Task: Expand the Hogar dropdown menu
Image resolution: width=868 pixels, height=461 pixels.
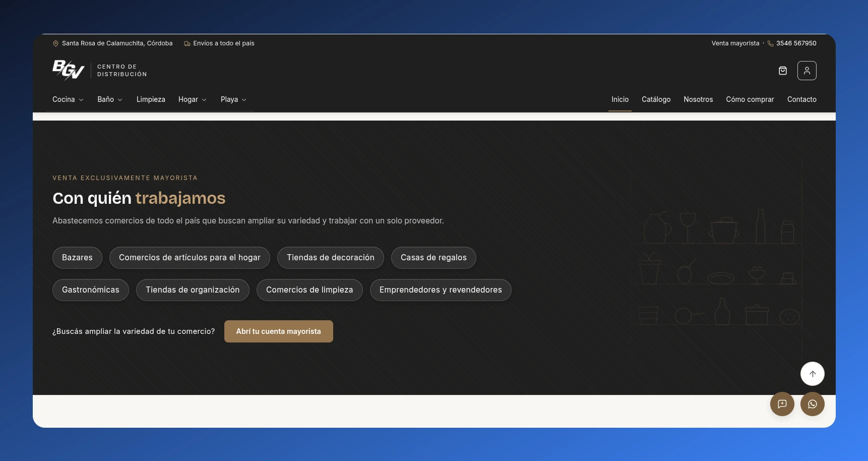Action: pyautogui.click(x=193, y=99)
